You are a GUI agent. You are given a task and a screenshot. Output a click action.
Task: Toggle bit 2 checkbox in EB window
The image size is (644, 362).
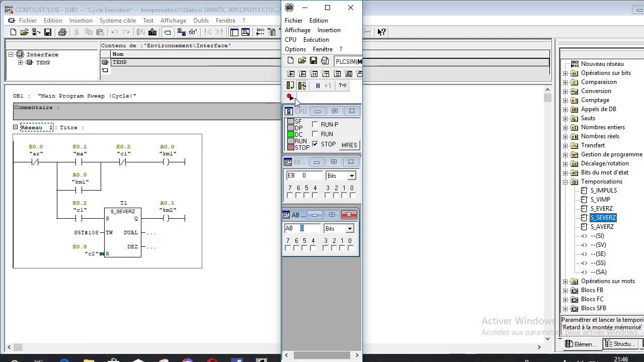[336, 195]
